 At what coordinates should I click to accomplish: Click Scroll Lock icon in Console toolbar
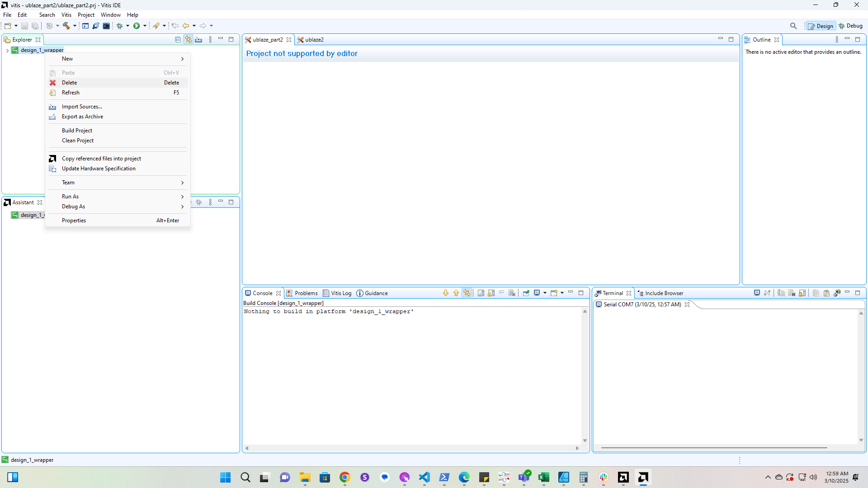click(x=491, y=293)
